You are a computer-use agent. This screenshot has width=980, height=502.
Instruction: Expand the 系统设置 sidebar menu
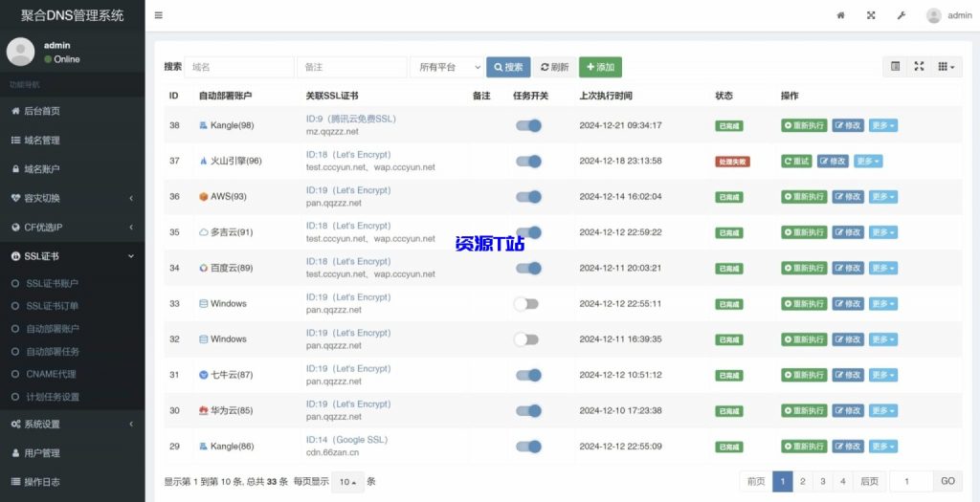pyautogui.click(x=73, y=424)
